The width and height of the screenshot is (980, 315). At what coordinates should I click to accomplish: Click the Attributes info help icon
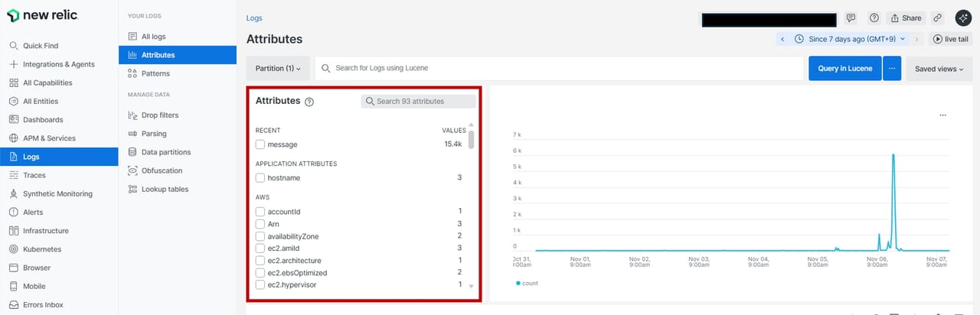pos(309,102)
